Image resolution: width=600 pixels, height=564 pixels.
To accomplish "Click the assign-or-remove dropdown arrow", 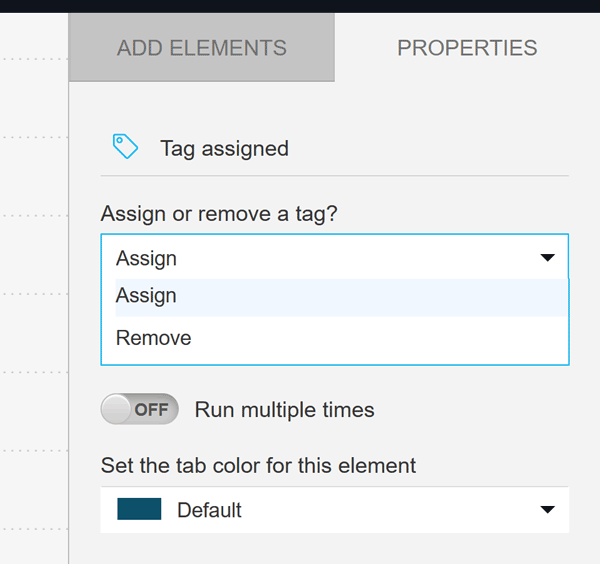I will tap(547, 258).
